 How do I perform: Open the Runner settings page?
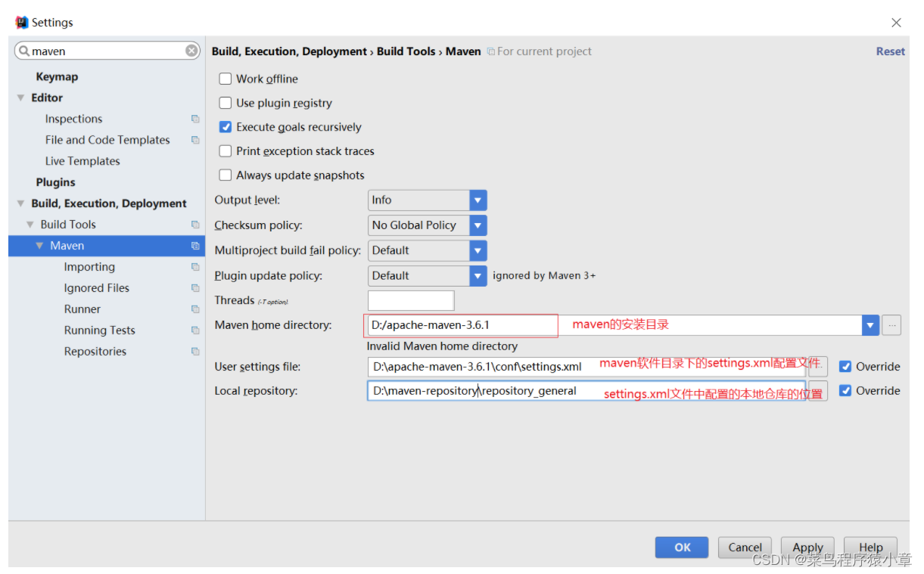pyautogui.click(x=82, y=309)
